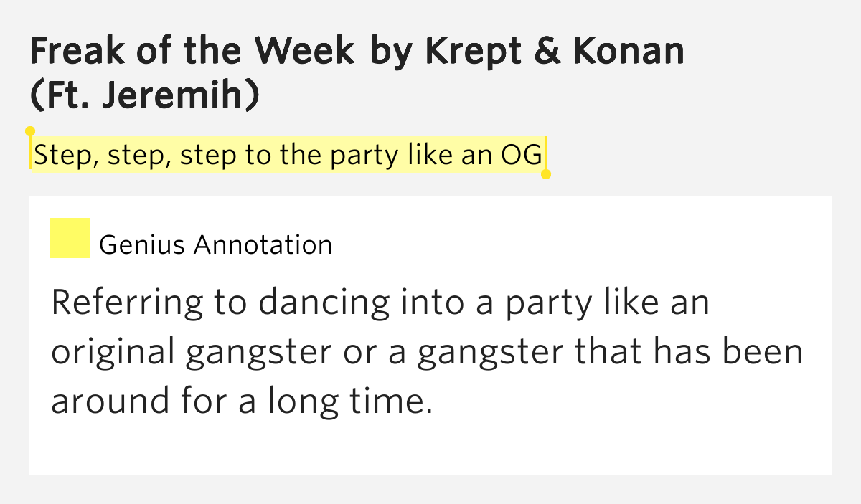Image resolution: width=861 pixels, height=504 pixels.
Task: Click the yellow Genius annotation square icon
Action: click(x=70, y=238)
